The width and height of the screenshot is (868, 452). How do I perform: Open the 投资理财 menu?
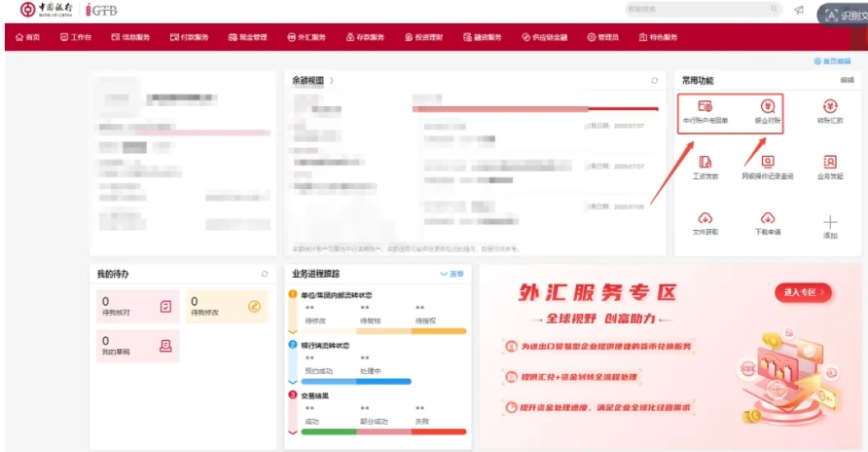[x=424, y=37]
